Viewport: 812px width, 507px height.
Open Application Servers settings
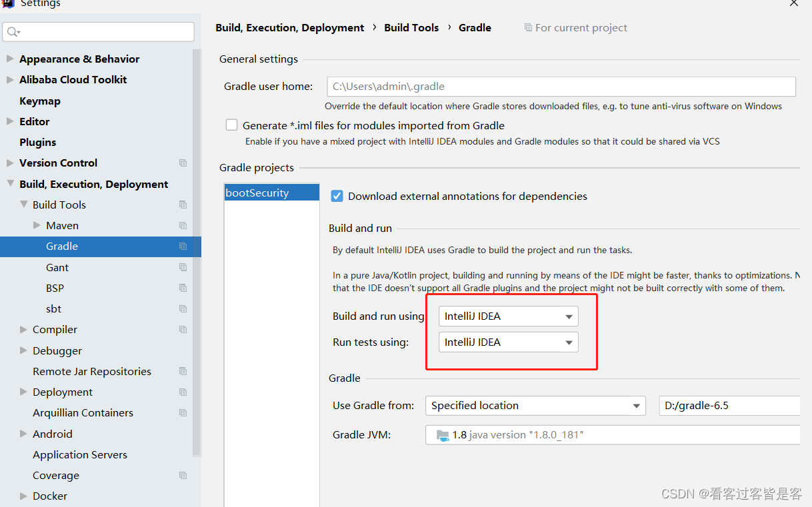click(x=80, y=454)
